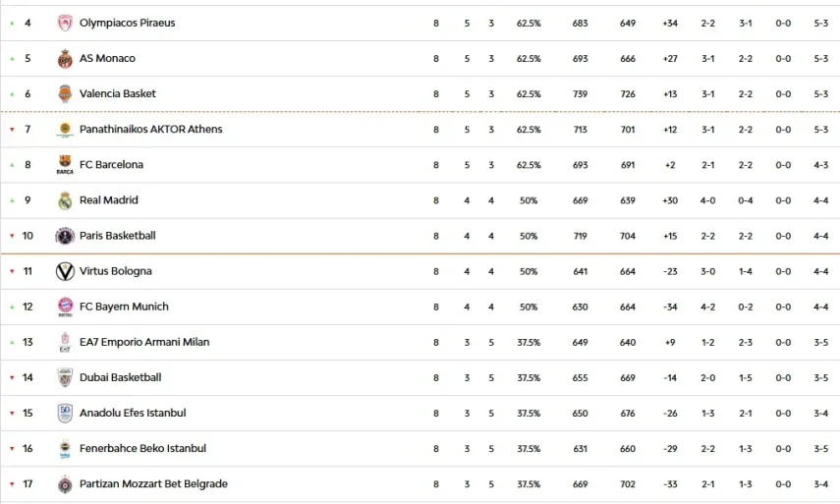Image resolution: width=840 pixels, height=504 pixels.
Task: Click the Real Madrid crest icon
Action: pyautogui.click(x=65, y=200)
